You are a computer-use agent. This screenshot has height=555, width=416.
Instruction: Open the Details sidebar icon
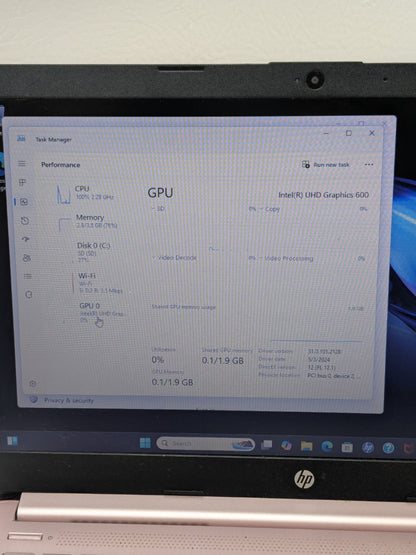tap(28, 276)
